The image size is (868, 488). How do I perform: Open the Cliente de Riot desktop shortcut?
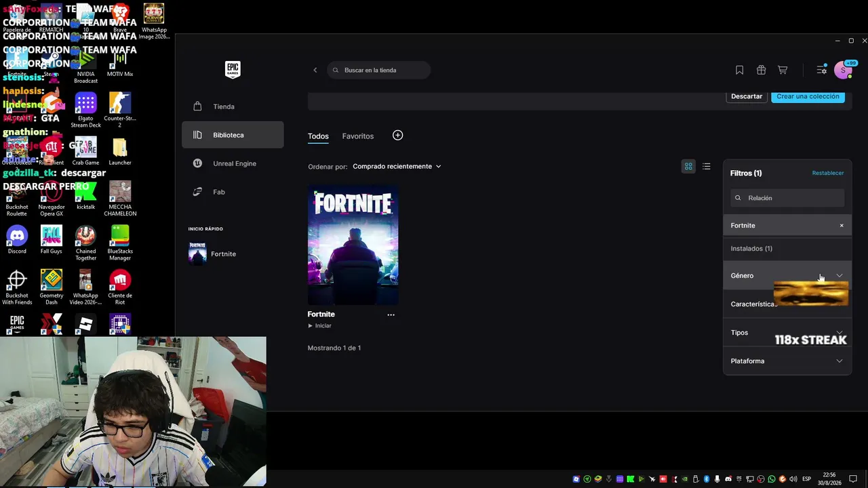(120, 287)
